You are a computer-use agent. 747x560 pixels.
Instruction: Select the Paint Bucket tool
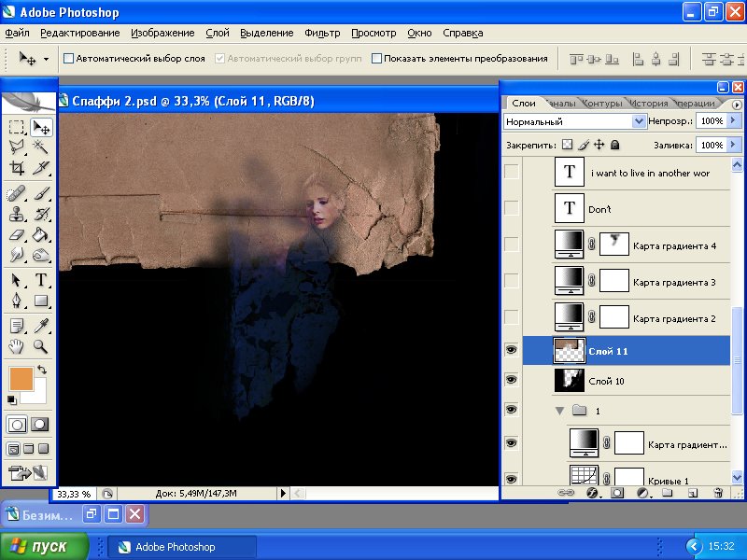41,235
